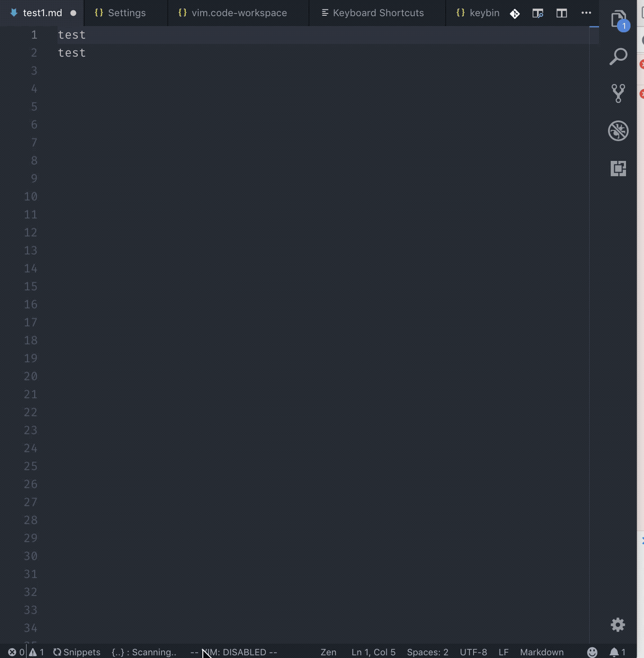
Task: Toggle the editor split layout icon
Action: 562,13
